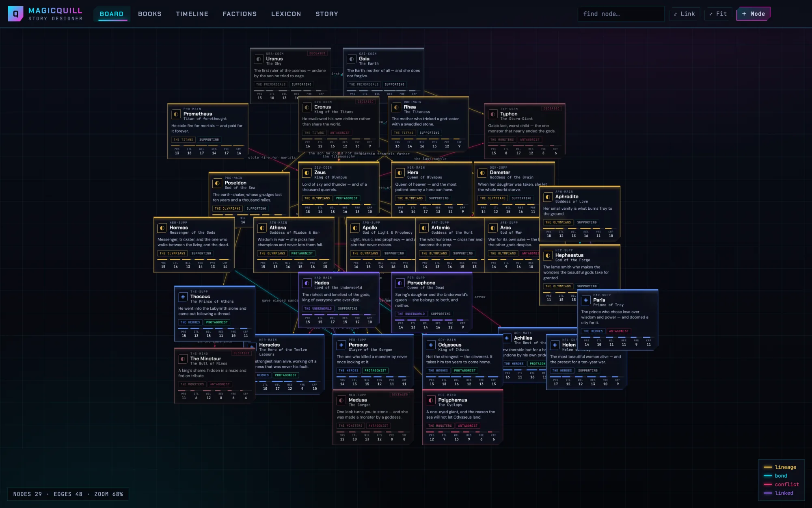Click THE HEROES tag on Theseus card
This screenshot has height=508, width=812.
point(190,323)
